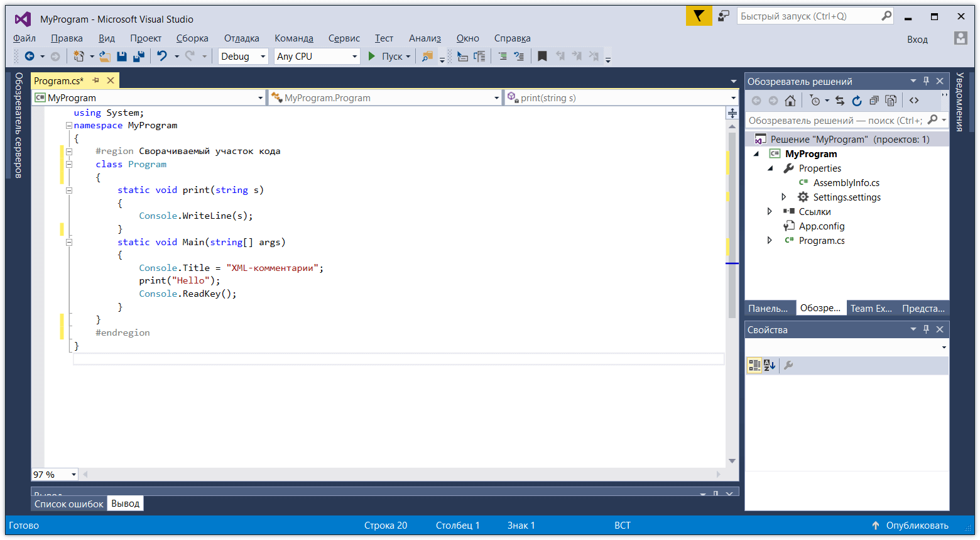This screenshot has width=980, height=540.
Task: Switch to the Список ошибок tab
Action: (69, 504)
